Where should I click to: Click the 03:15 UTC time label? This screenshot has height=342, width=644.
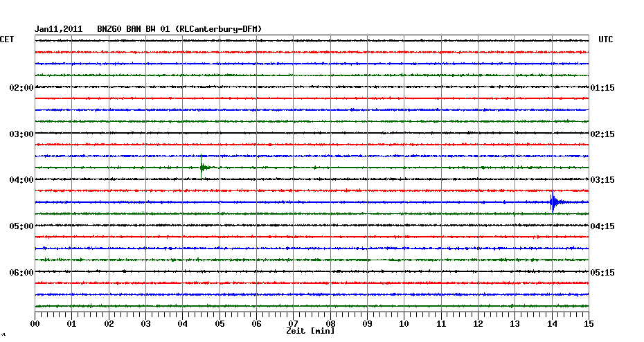coord(602,180)
